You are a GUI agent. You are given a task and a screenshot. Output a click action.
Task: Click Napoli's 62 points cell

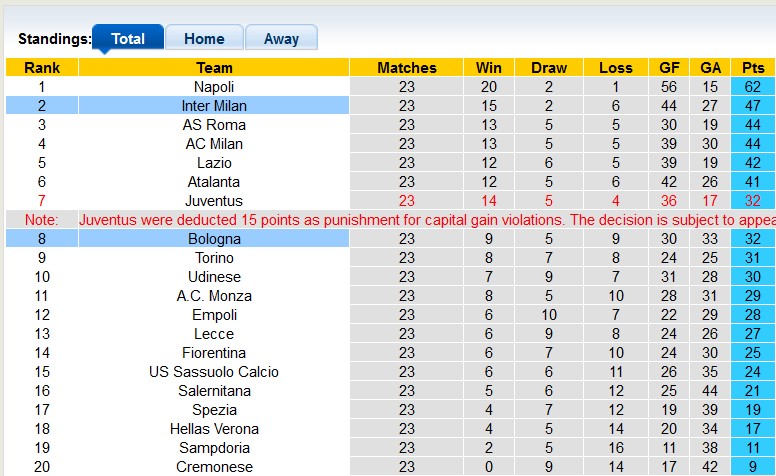tap(753, 87)
